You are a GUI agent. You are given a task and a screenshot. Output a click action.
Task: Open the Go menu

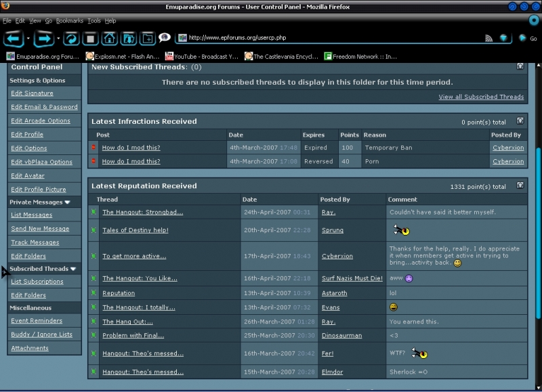coord(48,21)
